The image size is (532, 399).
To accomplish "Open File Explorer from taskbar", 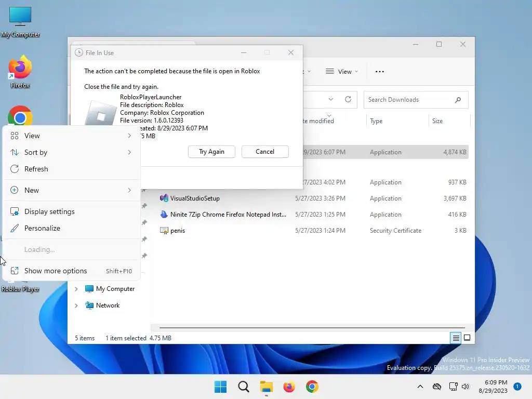I will pyautogui.click(x=267, y=387).
